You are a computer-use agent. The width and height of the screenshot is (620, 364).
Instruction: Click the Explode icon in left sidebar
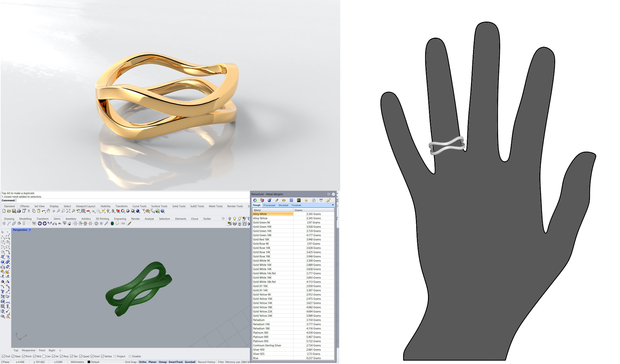[x=8, y=272]
